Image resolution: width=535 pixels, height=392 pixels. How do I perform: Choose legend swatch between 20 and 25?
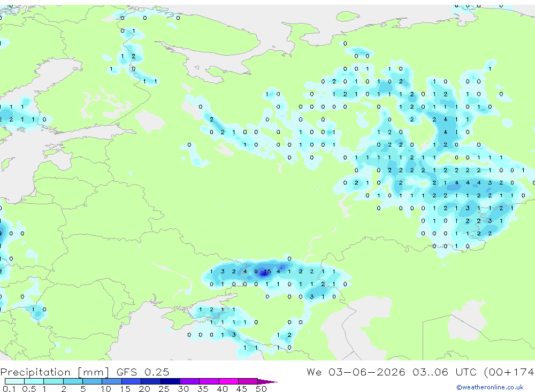(x=150, y=381)
